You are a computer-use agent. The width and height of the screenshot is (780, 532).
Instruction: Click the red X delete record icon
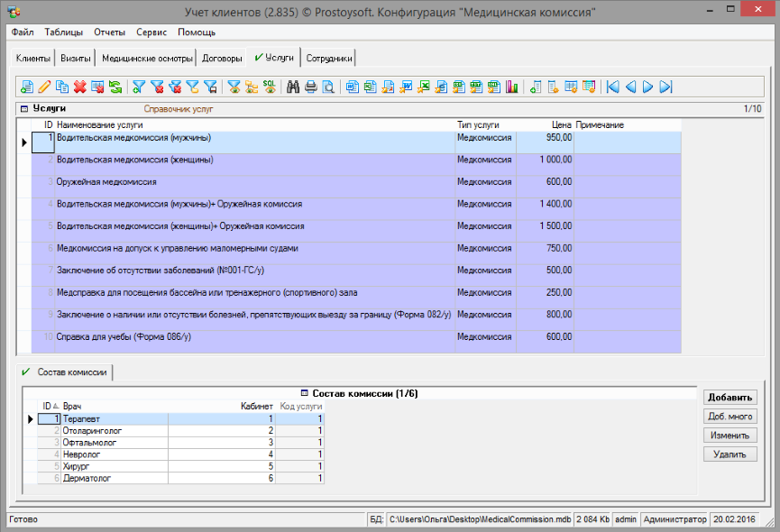(79, 87)
